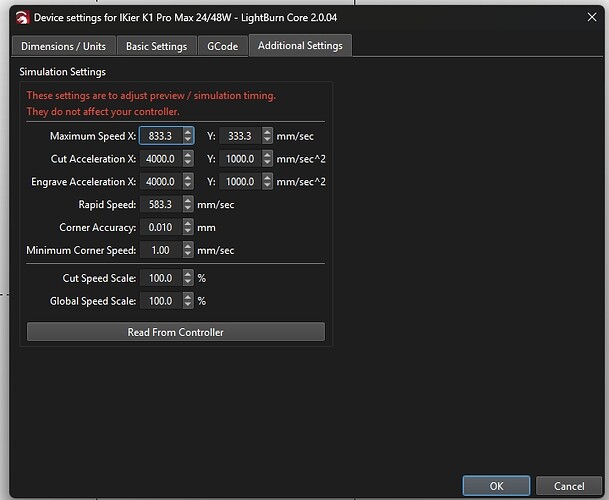The height and width of the screenshot is (500, 609).
Task: Close the Device settings dialog
Action: 592,17
